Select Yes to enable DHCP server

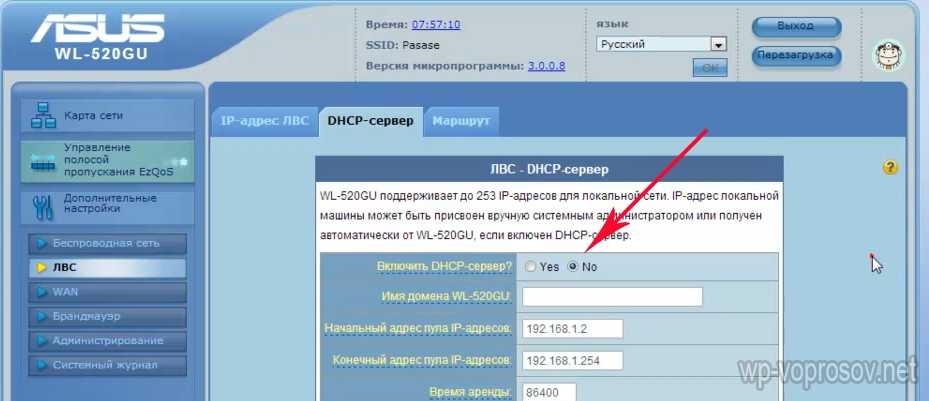point(530,267)
